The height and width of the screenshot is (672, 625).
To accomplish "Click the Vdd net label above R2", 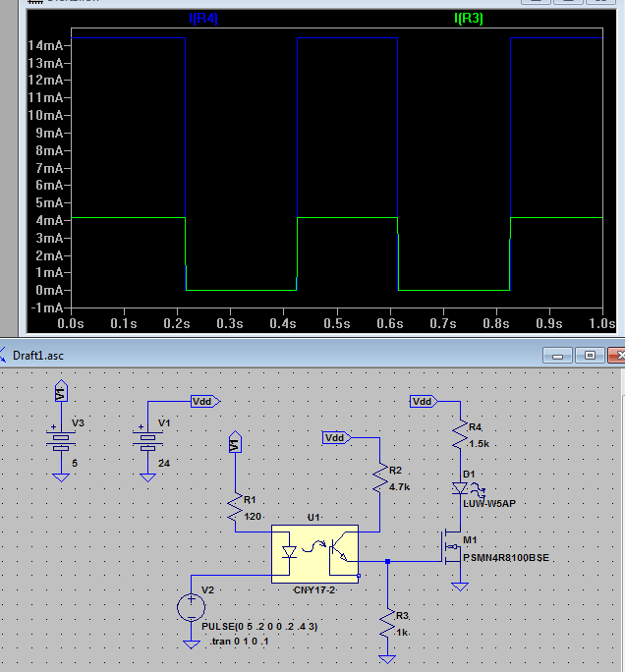I will pos(336,438).
